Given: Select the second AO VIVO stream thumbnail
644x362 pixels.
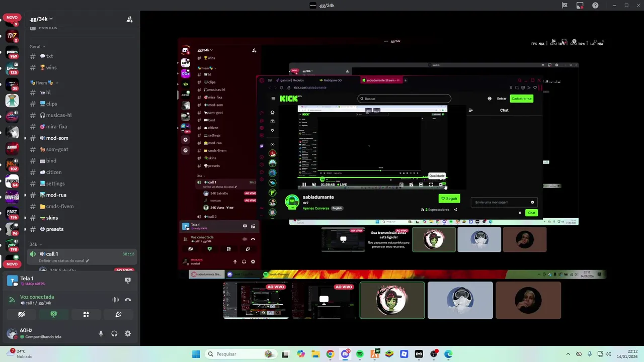Looking at the screenshot, I should (324, 300).
